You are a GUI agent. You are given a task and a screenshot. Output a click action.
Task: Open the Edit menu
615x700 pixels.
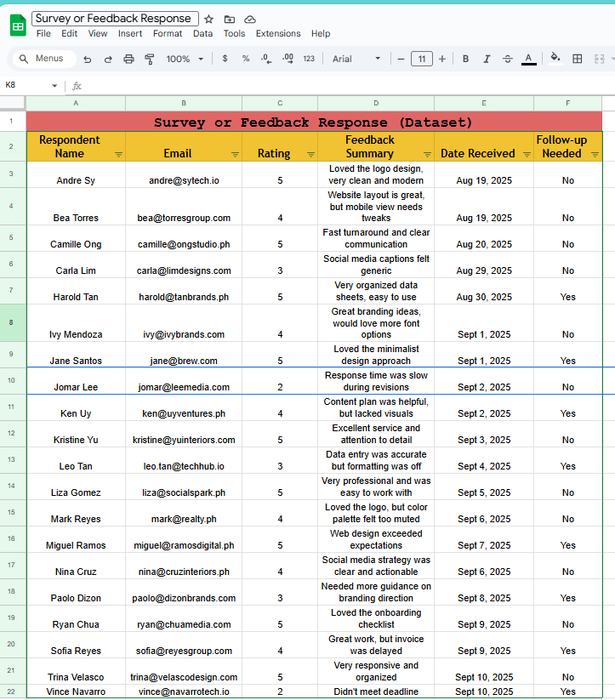(69, 33)
